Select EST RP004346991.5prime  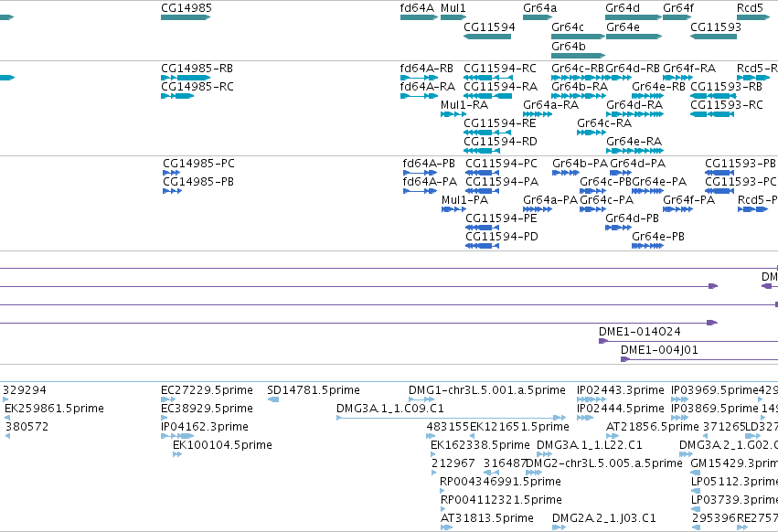(x=442, y=491)
